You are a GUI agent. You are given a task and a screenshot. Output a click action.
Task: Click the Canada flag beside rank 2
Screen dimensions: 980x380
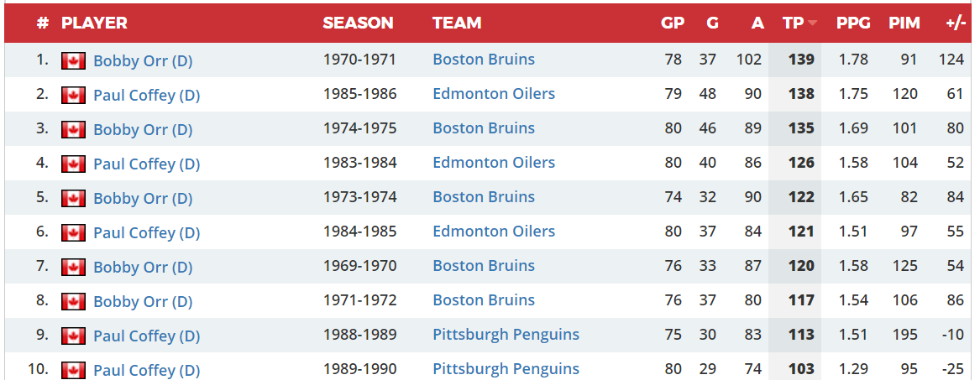73,96
